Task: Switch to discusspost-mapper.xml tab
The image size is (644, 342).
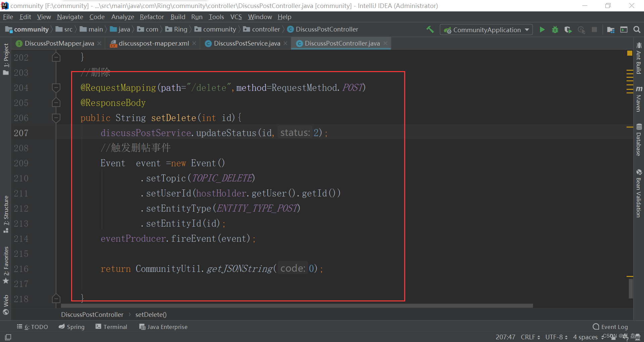Action: pos(154,43)
